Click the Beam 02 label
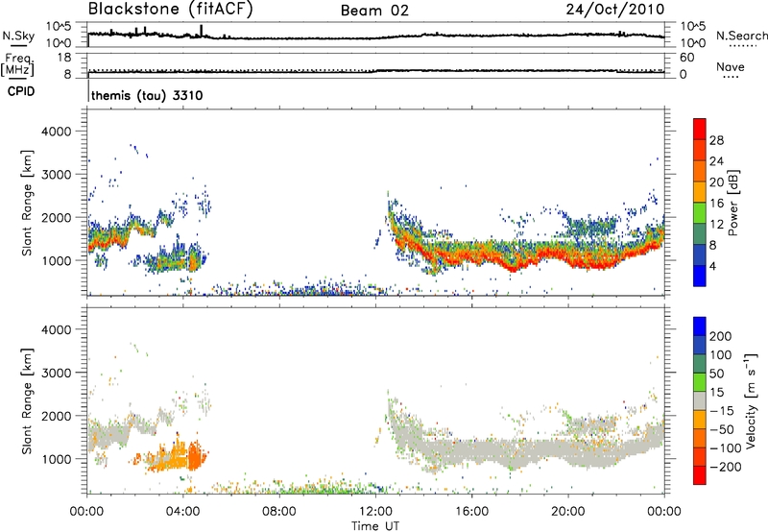768x532 pixels. [374, 11]
